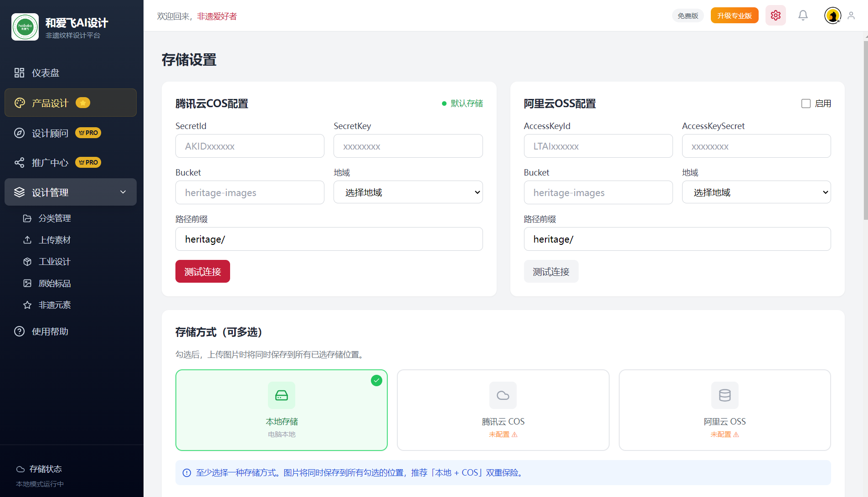
Task: Click the 免费版 badge
Action: [x=688, y=16]
